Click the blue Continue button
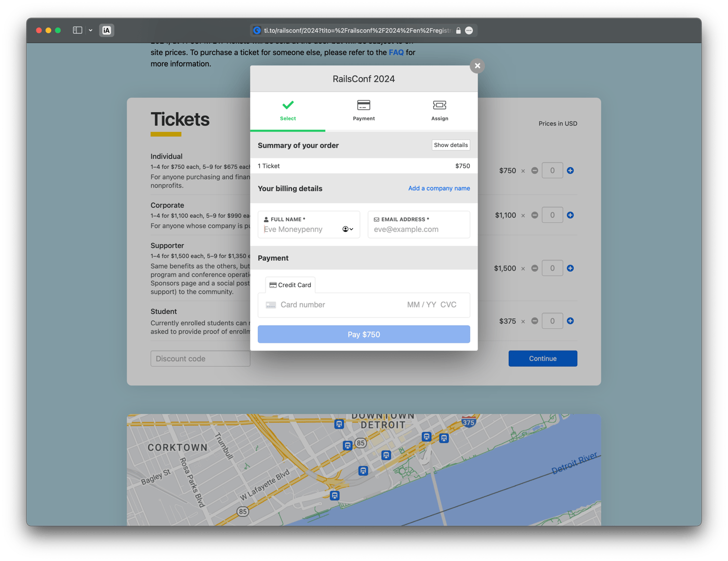728x561 pixels. pyautogui.click(x=543, y=358)
